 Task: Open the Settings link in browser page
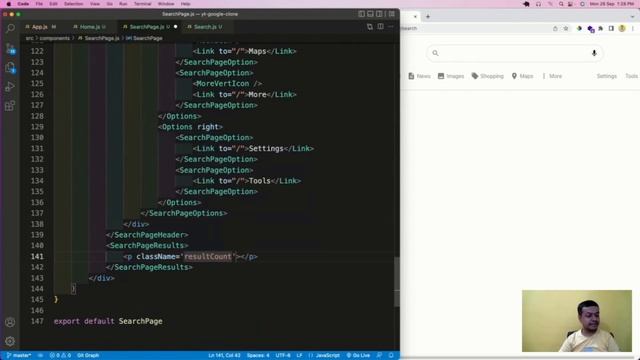(607, 76)
